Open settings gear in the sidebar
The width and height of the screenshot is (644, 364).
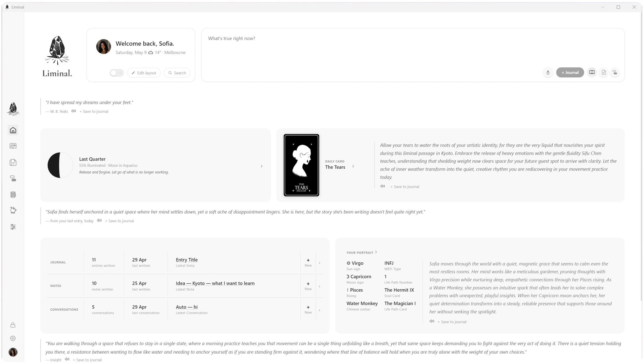coord(13,338)
